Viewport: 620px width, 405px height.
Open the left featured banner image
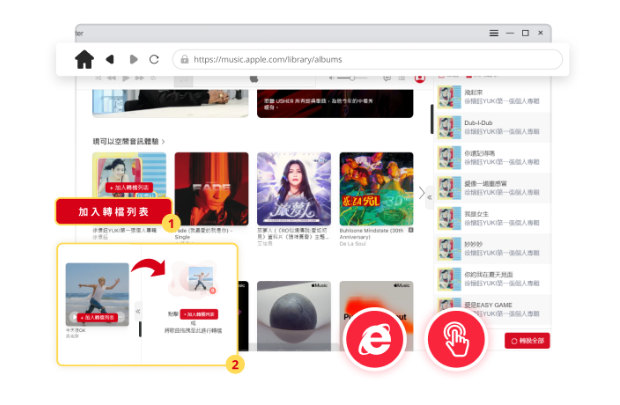pos(170,103)
